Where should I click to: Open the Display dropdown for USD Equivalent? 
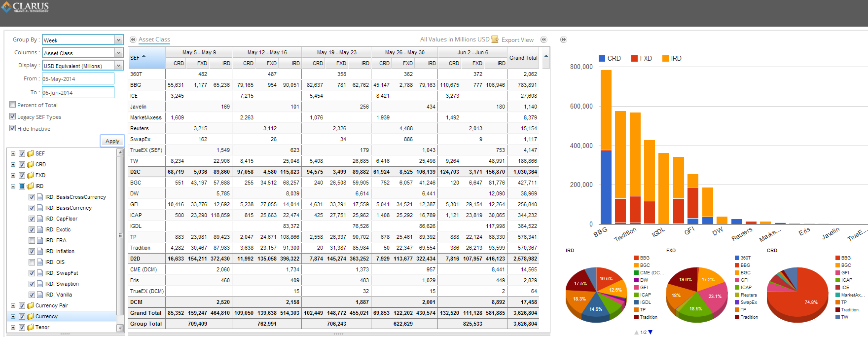pos(118,66)
